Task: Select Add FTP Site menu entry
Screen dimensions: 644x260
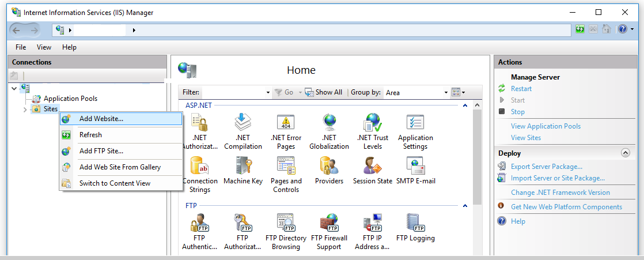Action: (x=121, y=151)
